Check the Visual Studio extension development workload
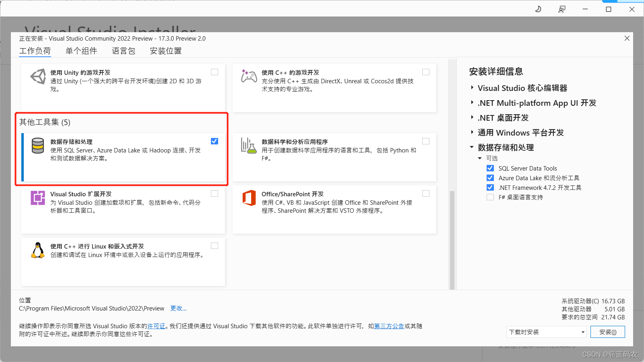 pyautogui.click(x=215, y=193)
